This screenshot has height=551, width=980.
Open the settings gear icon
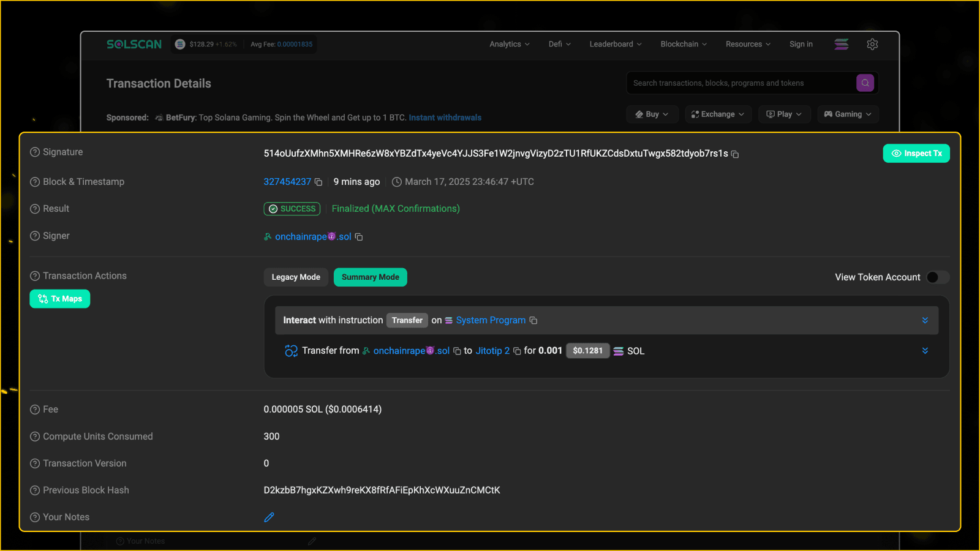[x=872, y=44]
